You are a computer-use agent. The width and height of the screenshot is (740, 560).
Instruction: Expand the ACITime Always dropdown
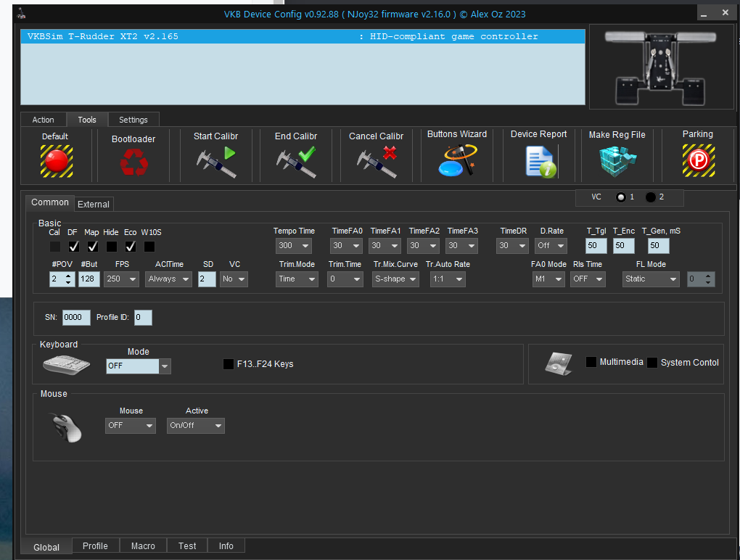coord(168,279)
